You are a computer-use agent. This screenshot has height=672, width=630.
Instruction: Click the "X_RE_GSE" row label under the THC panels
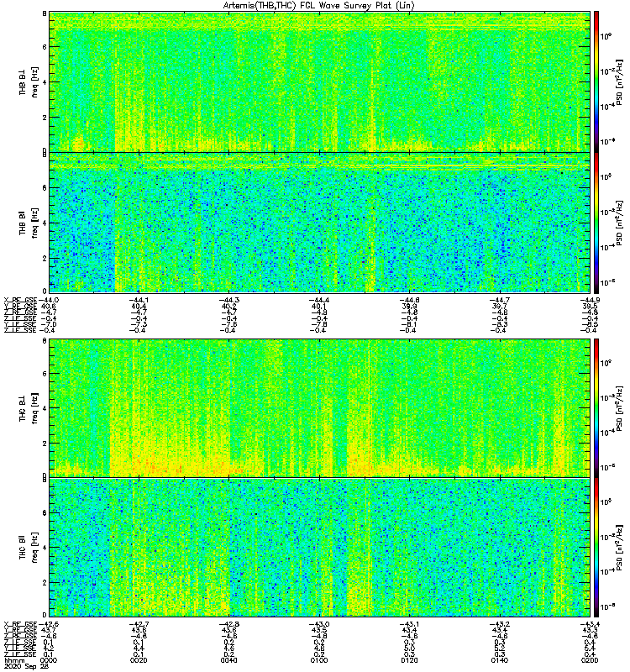tap(20, 624)
